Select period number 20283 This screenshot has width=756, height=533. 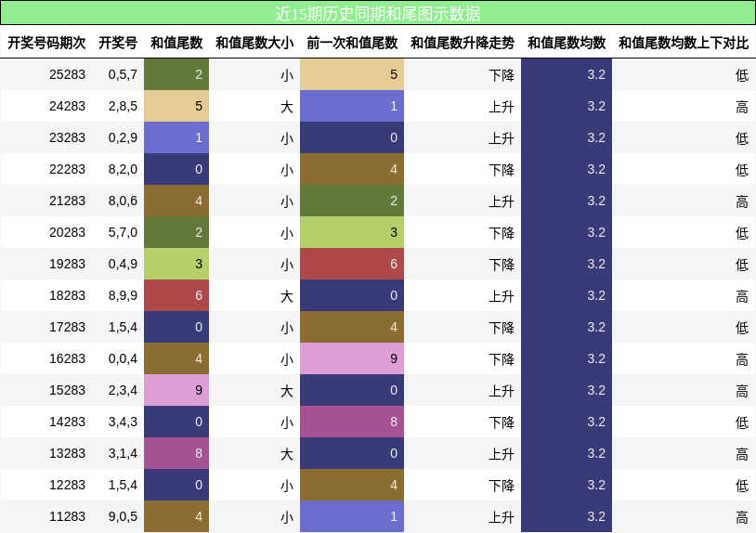click(67, 232)
